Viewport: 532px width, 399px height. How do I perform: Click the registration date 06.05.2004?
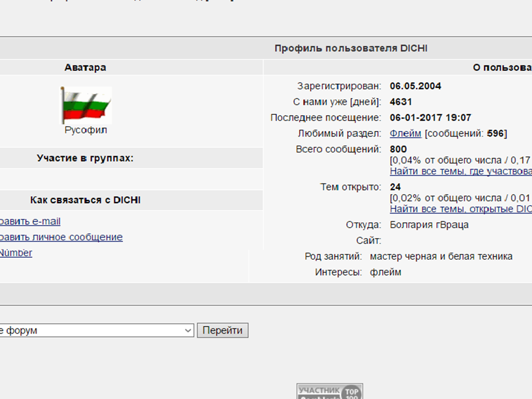[415, 86]
